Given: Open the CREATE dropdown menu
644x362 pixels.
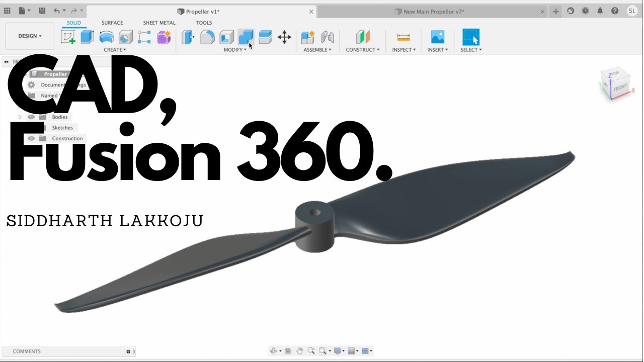Looking at the screenshot, I should pyautogui.click(x=115, y=50).
